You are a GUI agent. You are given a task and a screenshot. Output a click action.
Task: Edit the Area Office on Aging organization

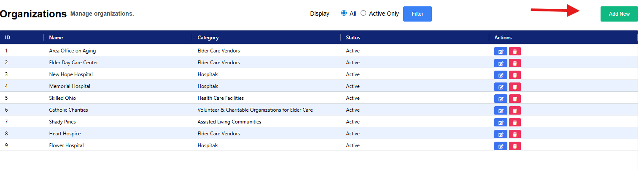pyautogui.click(x=501, y=52)
